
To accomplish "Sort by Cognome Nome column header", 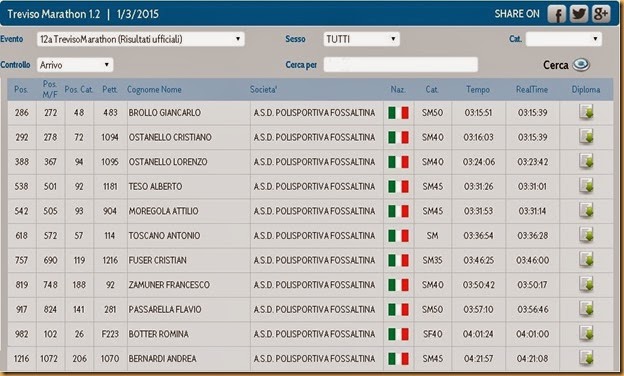I will (154, 90).
